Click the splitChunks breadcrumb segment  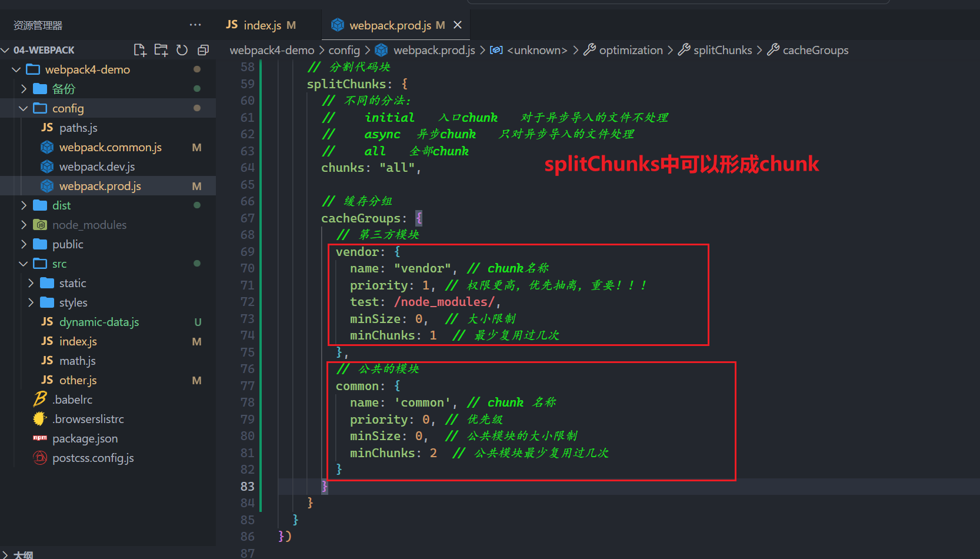coord(722,50)
